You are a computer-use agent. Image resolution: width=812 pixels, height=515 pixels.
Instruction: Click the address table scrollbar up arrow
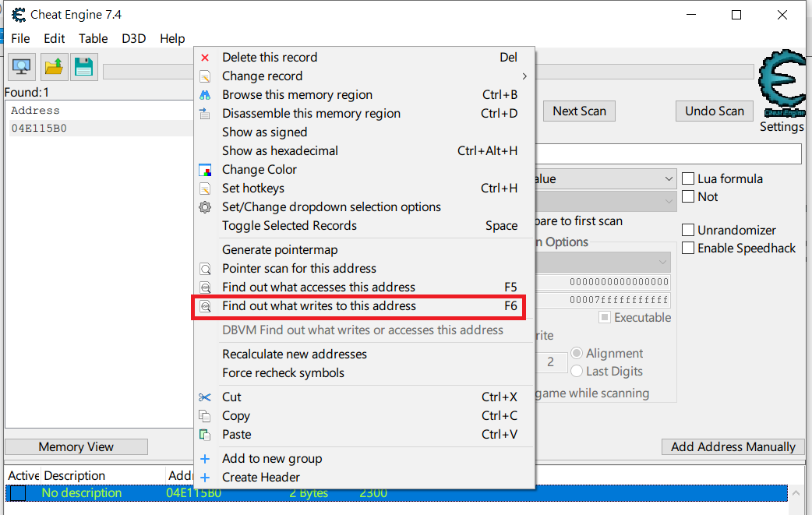pos(796,492)
